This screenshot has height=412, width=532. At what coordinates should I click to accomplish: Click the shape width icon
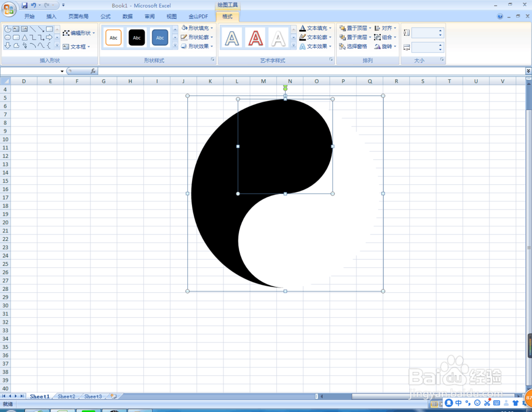[x=406, y=47]
